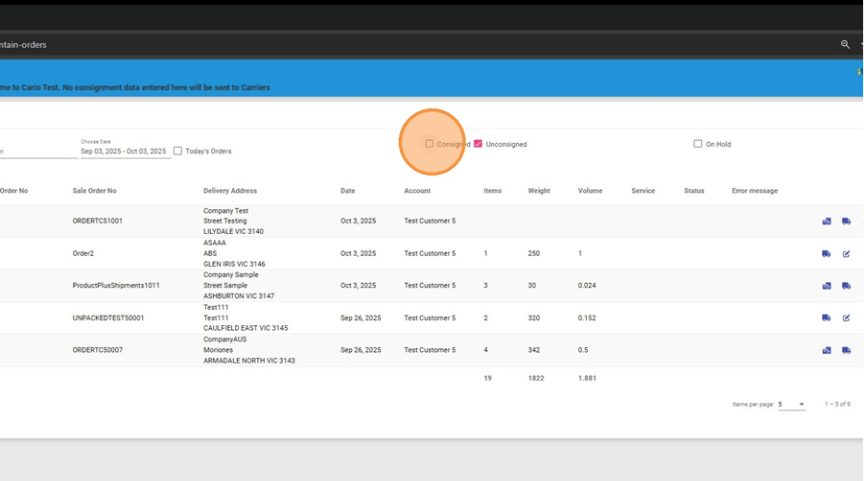Tick the On Hold checkbox
The width and height of the screenshot is (864, 481).
(698, 144)
